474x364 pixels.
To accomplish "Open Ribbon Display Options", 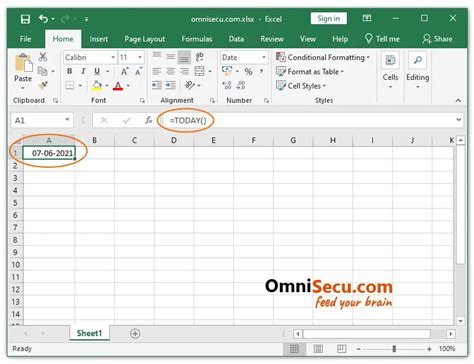I will 367,18.
